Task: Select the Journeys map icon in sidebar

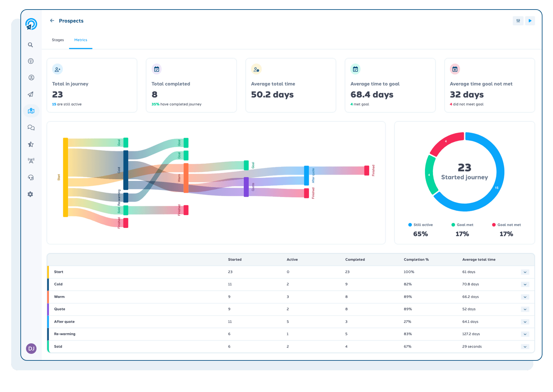Action: click(31, 111)
